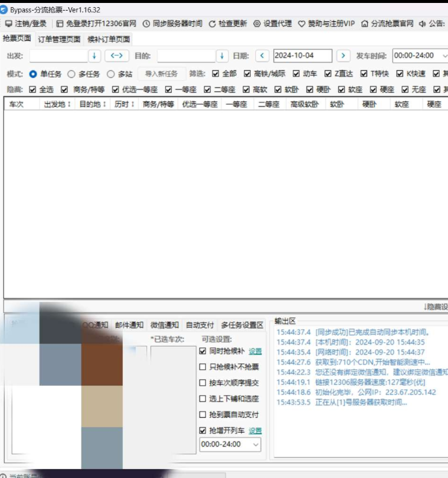Open 微信通知 tab
This screenshot has height=478, width=448.
[x=165, y=325]
